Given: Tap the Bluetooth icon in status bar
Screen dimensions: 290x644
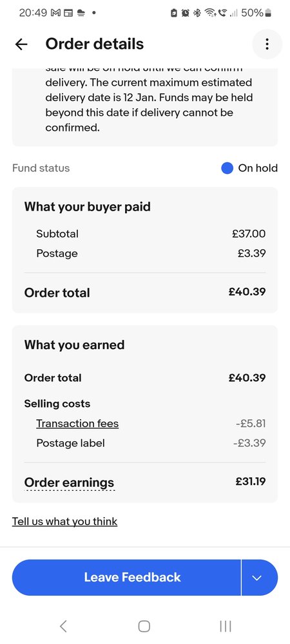Looking at the screenshot, I should tap(197, 13).
